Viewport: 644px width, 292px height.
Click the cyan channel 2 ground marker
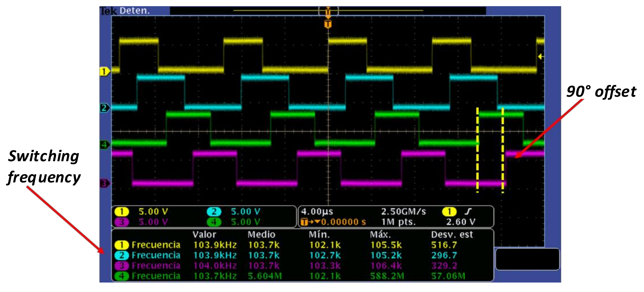(104, 108)
